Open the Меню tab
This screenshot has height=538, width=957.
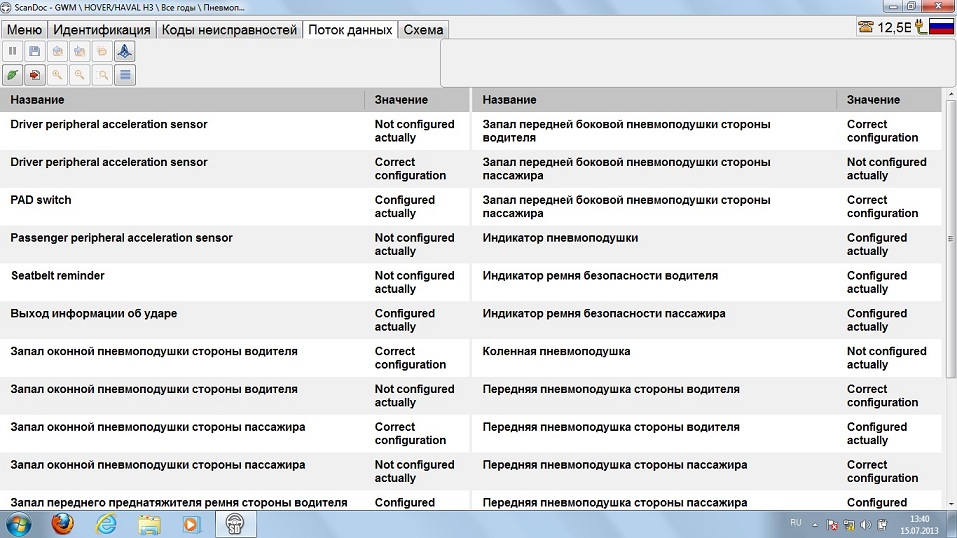pyautogui.click(x=24, y=30)
